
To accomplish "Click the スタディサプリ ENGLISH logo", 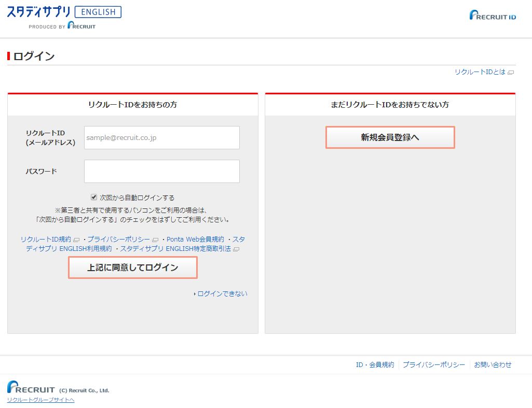I will coord(64,12).
